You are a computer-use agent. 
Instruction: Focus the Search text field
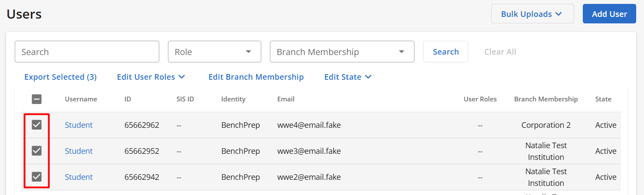pos(87,52)
